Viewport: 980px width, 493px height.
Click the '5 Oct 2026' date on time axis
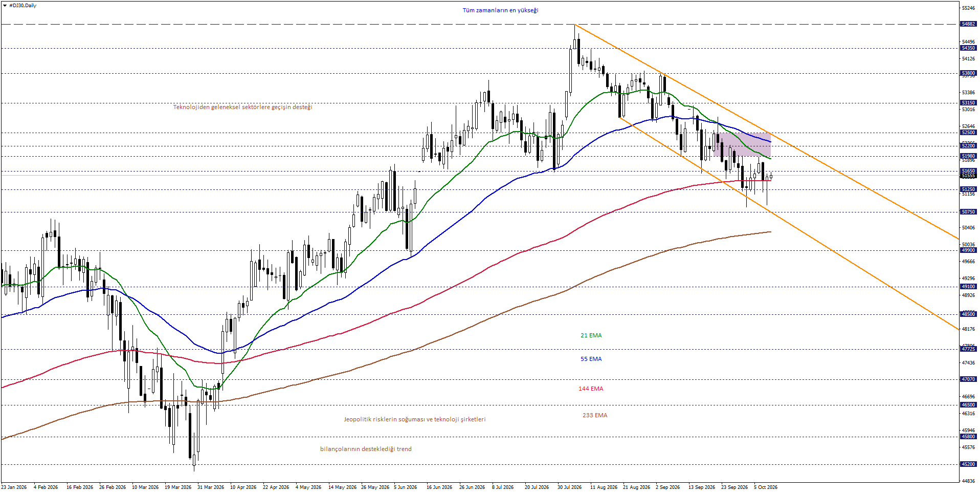[x=766, y=487]
